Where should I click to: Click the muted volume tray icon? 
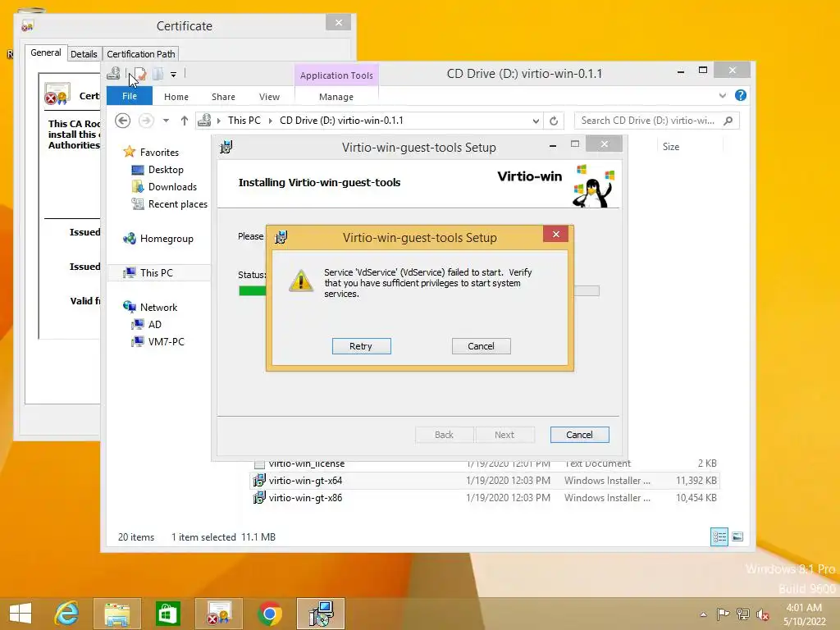point(762,614)
